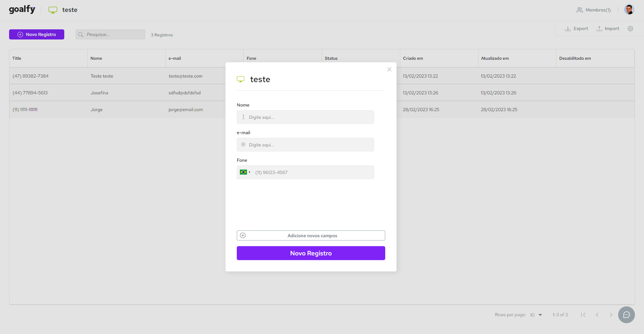This screenshot has width=644, height=334.
Task: Click the Export button
Action: tap(577, 29)
